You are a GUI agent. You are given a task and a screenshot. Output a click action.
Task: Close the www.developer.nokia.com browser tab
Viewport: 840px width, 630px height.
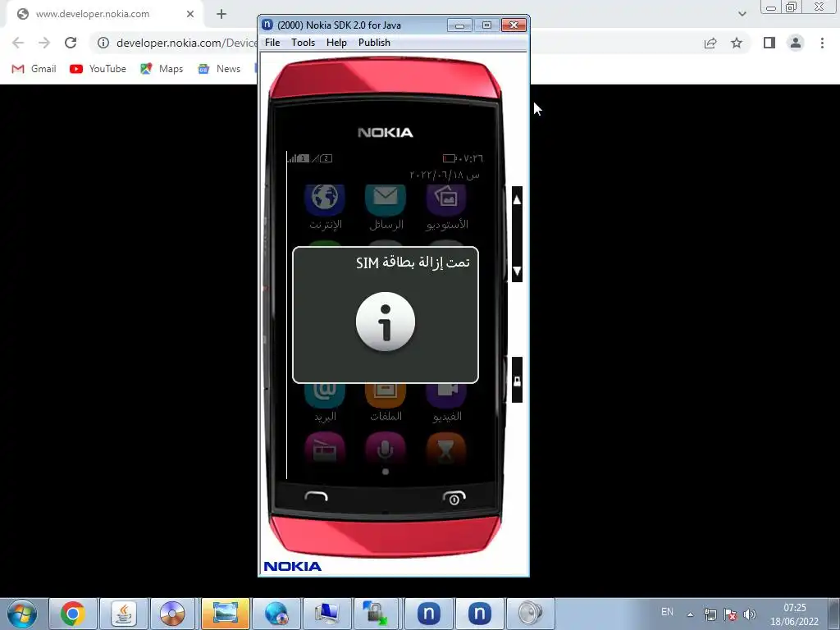(190, 14)
